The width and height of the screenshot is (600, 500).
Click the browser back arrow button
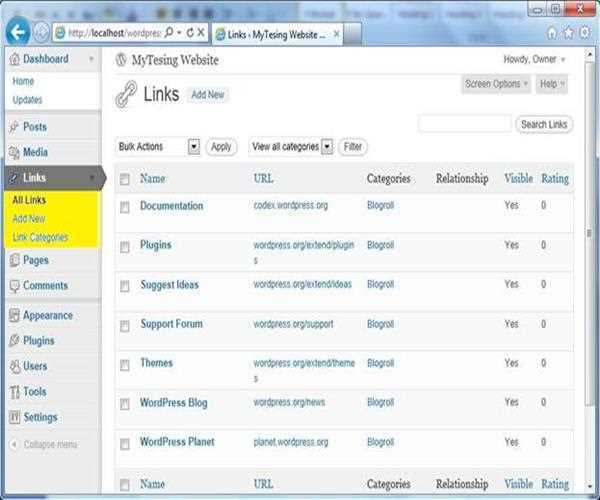click(x=16, y=31)
